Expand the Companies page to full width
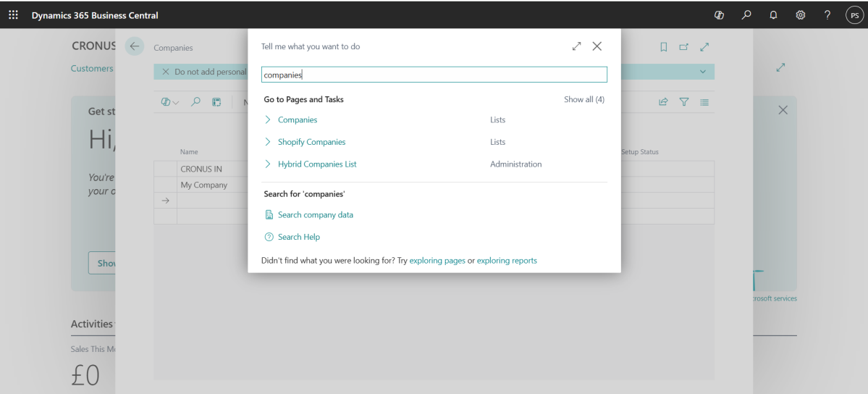 pyautogui.click(x=704, y=48)
